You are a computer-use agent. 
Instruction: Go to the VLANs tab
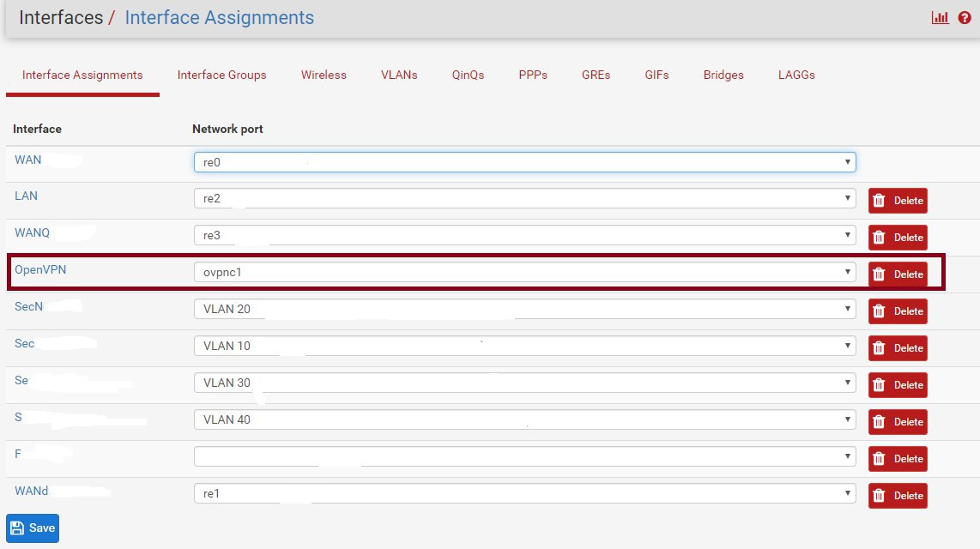pyautogui.click(x=399, y=75)
